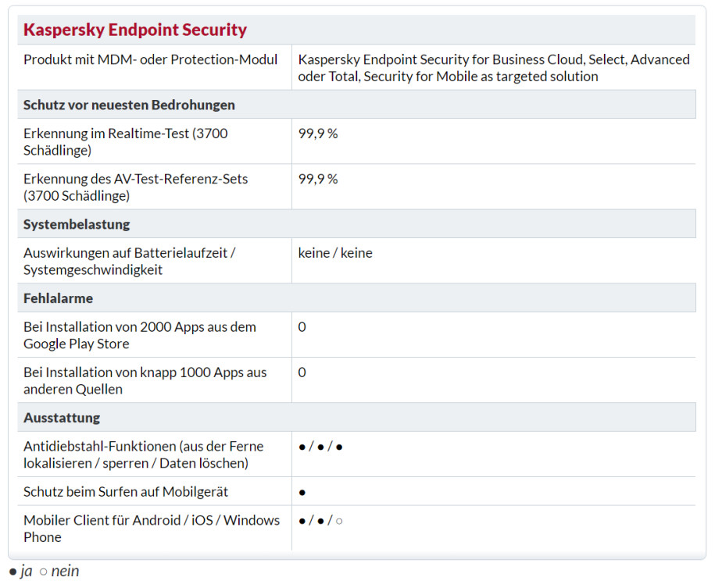The image size is (715, 588).
Task: Click the Mobiler Client für Android label
Action: [152, 529]
